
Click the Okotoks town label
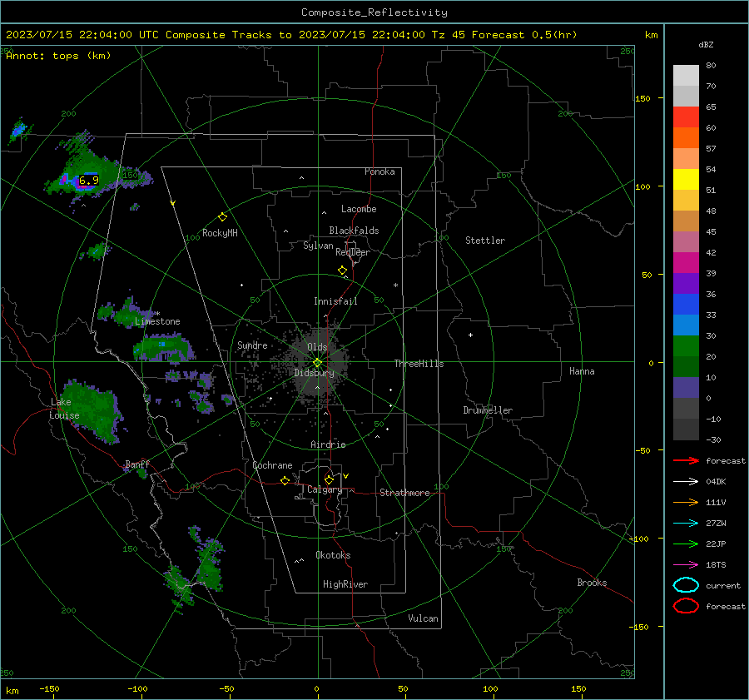coord(333,555)
